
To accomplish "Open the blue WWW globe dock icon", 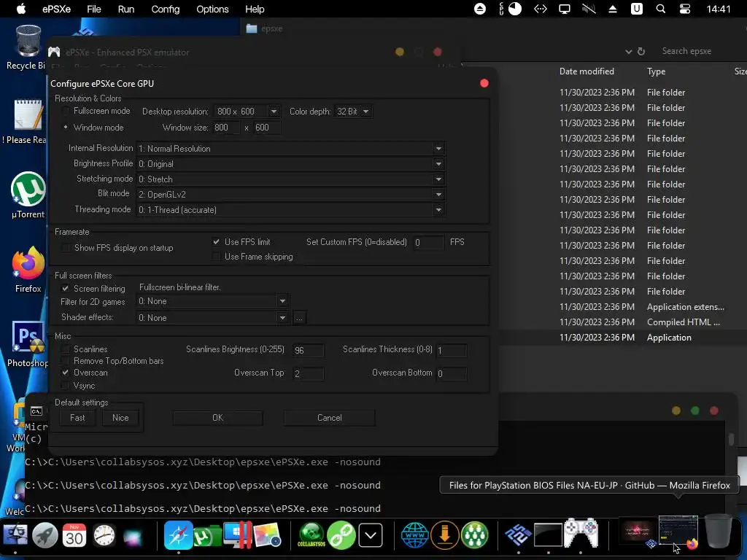I will click(x=415, y=534).
